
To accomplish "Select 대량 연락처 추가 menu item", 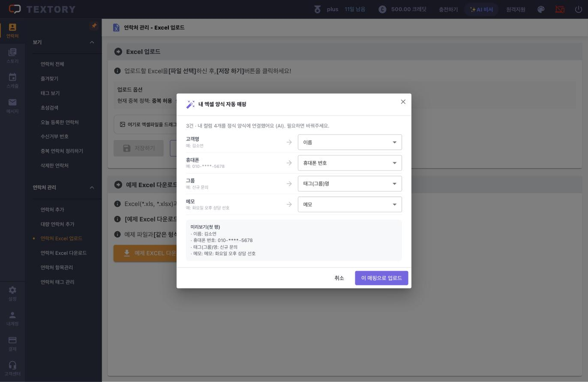I will (57, 224).
